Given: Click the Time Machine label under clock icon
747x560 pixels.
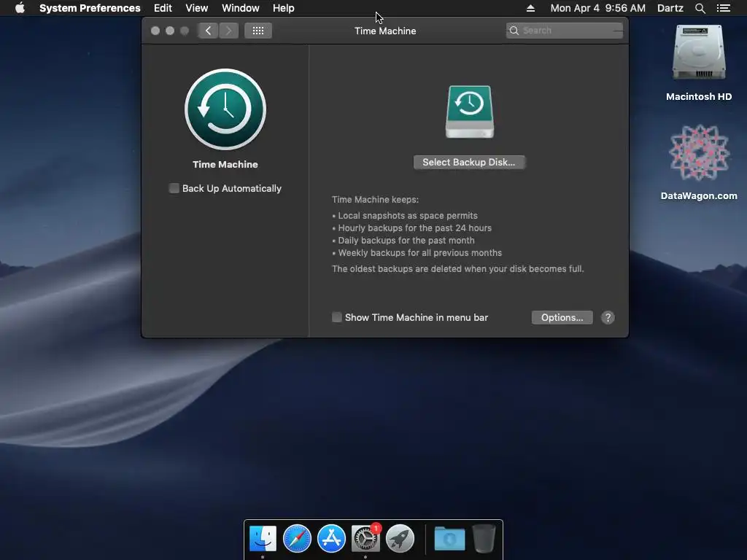Looking at the screenshot, I should (225, 164).
